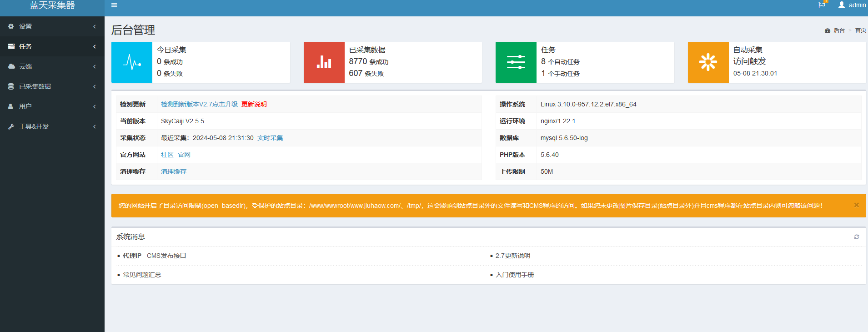Open the CMS发布接口 link
868x332 pixels.
pos(166,256)
